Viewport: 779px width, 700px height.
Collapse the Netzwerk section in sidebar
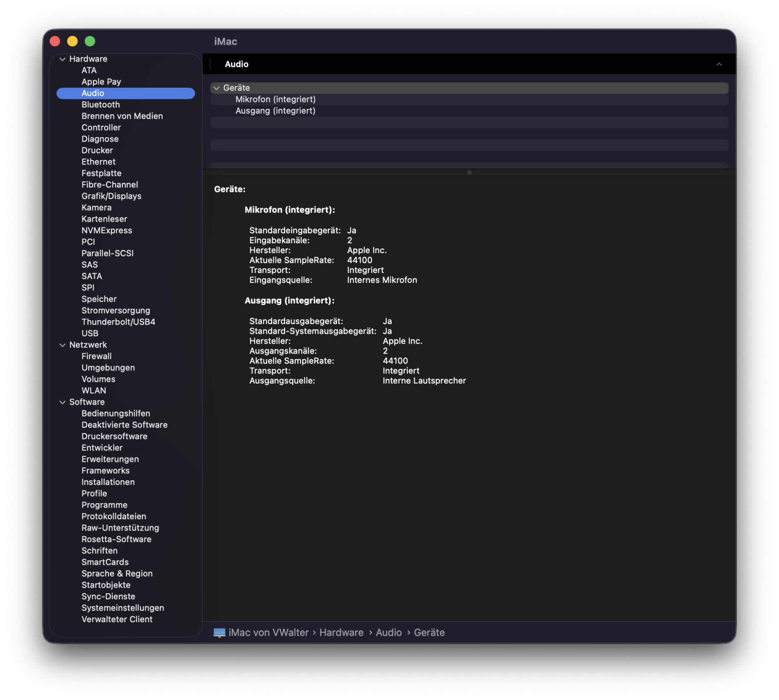pyautogui.click(x=62, y=345)
